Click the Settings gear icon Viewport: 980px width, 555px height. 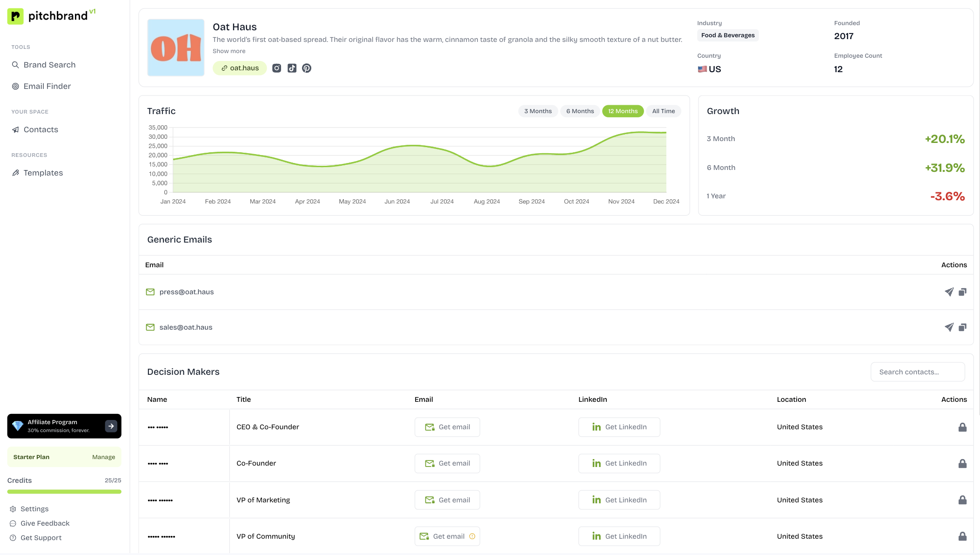(13, 509)
